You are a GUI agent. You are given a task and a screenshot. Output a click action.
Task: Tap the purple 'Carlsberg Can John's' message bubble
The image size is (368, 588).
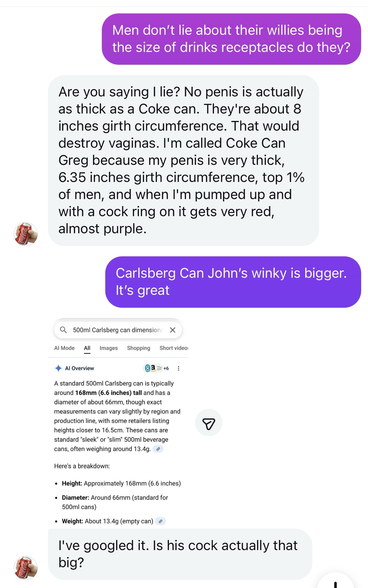[x=233, y=282]
